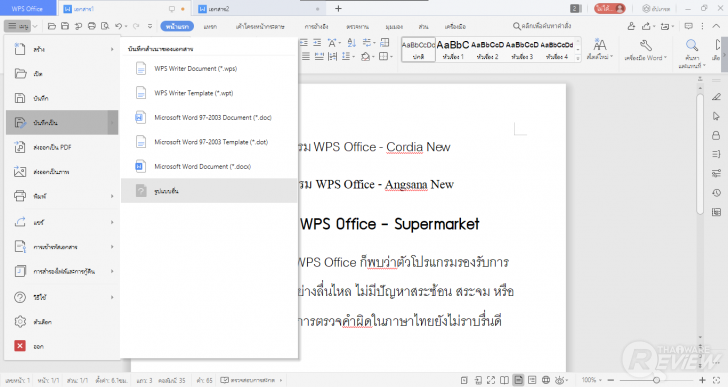
Task: Click the zoom in plus button in status bar
Action: tap(702, 380)
